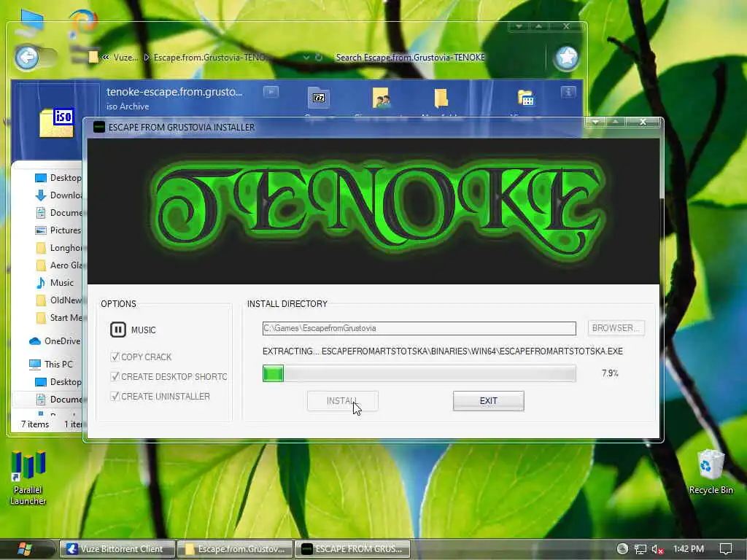Expand the breadcrumb overflow chevron

pos(106,58)
